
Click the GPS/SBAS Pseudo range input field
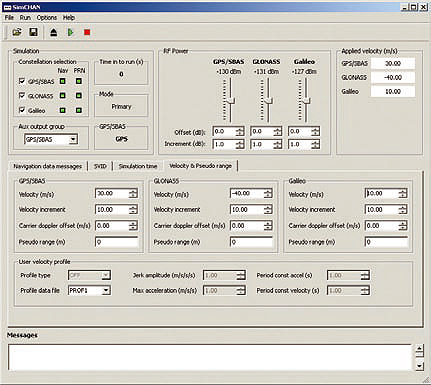116,242
